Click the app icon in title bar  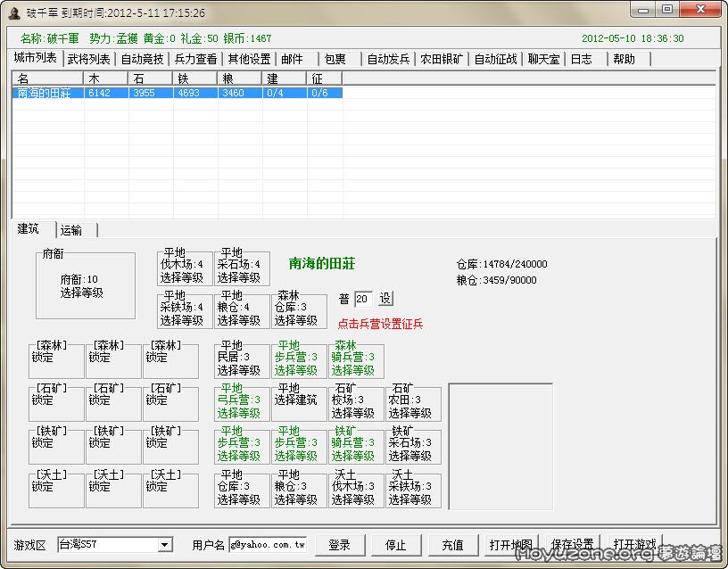pos(13,12)
